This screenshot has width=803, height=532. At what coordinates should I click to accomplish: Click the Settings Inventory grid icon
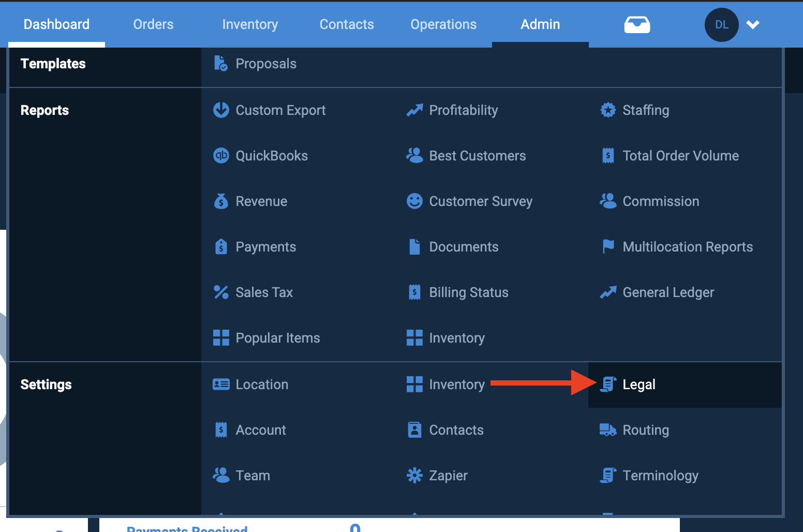click(414, 384)
